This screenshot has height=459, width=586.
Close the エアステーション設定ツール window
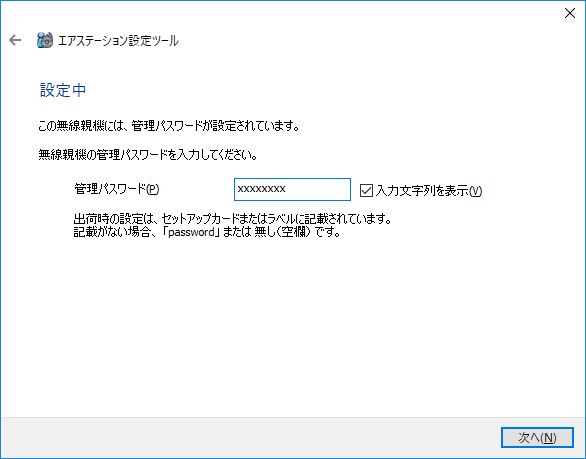570,13
